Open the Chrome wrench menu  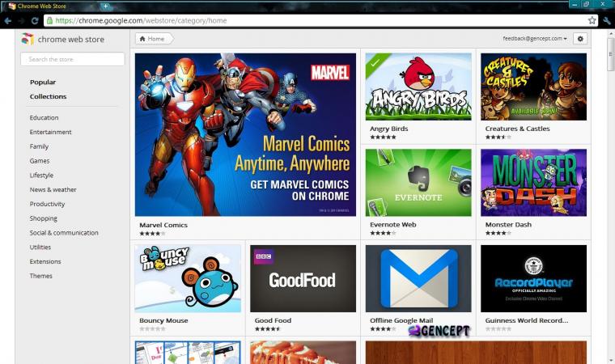[607, 21]
